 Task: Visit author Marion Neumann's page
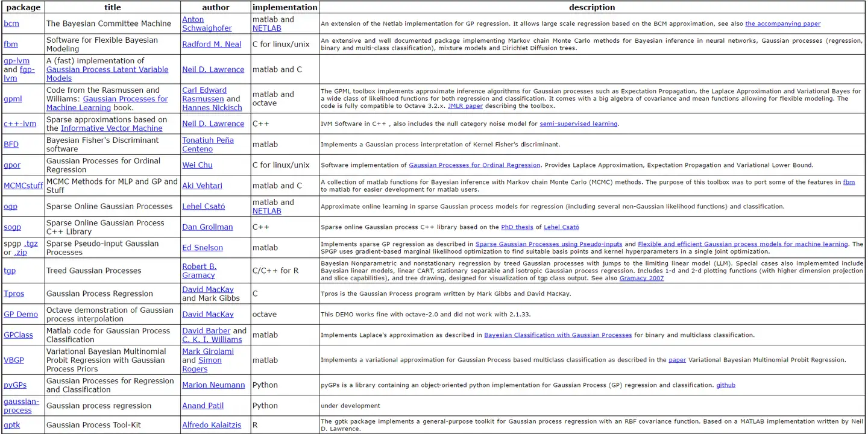point(213,385)
